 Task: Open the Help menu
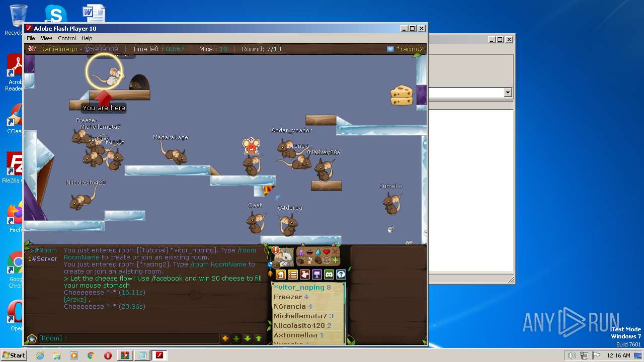[87, 38]
